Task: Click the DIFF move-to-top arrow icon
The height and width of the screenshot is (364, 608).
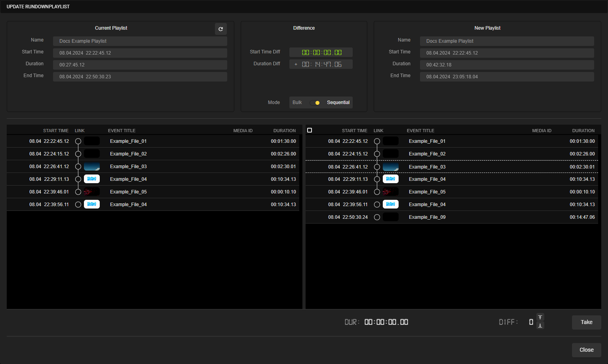Action: coord(540,317)
